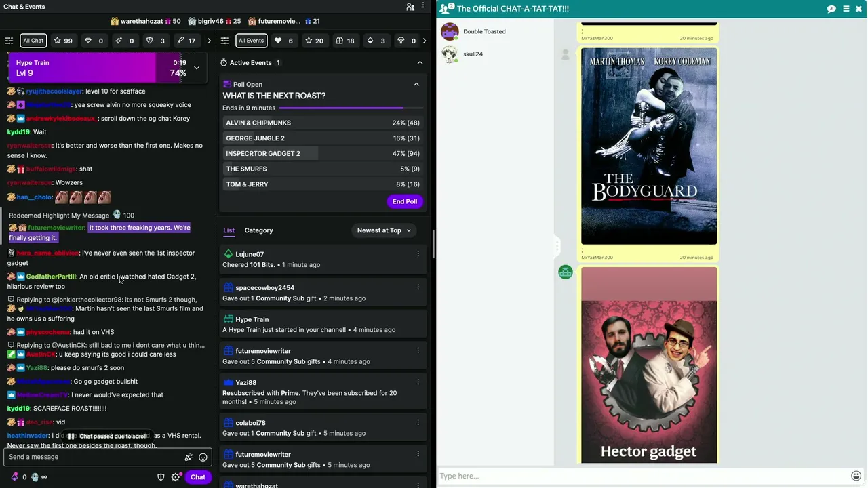This screenshot has width=868, height=488.
Task: Expand the Hype Train banner chevron
Action: click(197, 68)
